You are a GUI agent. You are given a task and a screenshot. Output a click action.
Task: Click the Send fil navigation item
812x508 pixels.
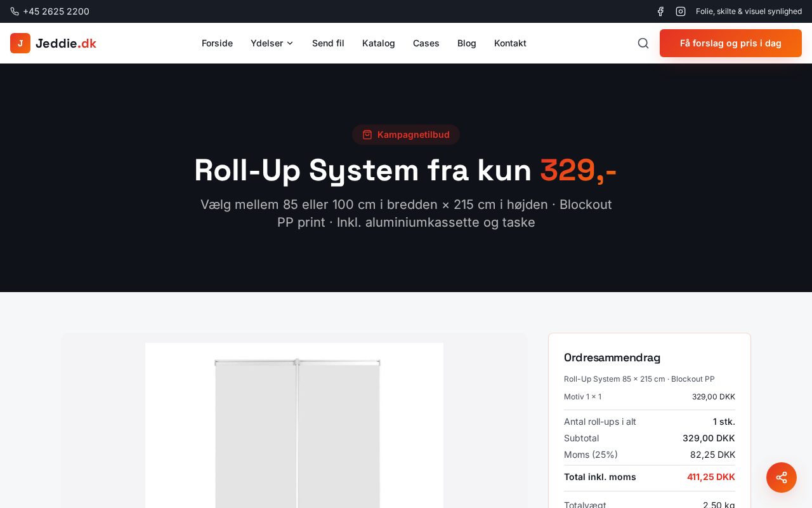pyautogui.click(x=328, y=43)
